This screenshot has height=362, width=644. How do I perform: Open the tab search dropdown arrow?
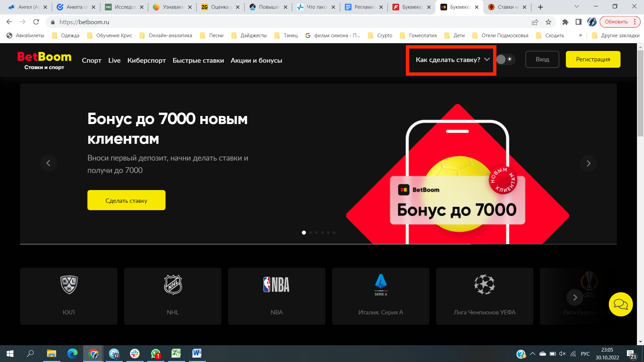(x=577, y=6)
